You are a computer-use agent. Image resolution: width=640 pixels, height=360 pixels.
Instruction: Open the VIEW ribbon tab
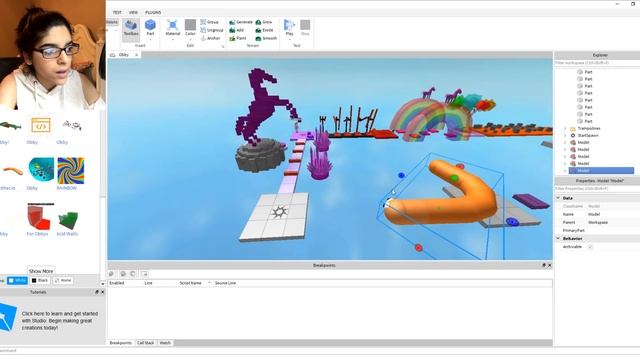[133, 13]
